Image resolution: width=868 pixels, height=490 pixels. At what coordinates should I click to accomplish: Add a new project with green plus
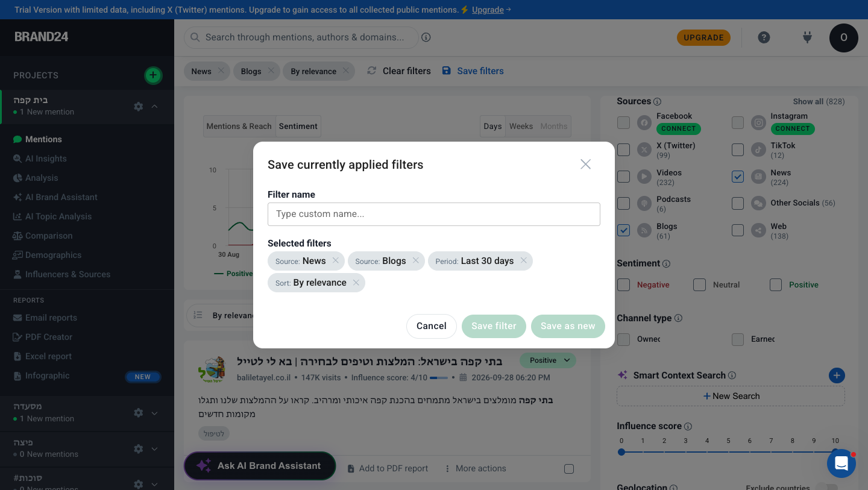pos(153,75)
